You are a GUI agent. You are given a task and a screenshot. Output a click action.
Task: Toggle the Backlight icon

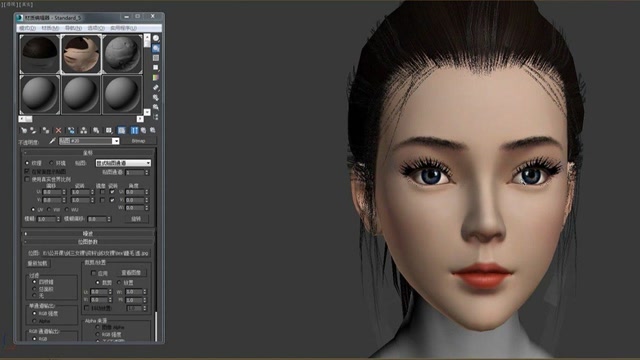(x=156, y=48)
